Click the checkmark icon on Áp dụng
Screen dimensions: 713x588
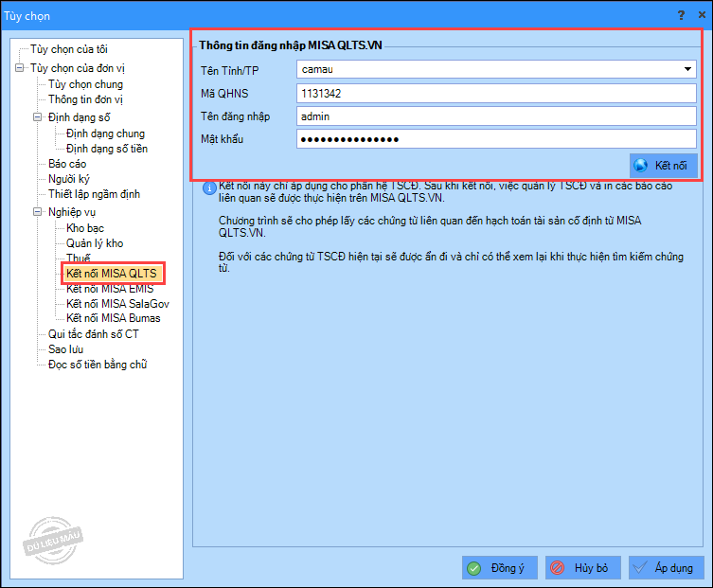point(640,568)
